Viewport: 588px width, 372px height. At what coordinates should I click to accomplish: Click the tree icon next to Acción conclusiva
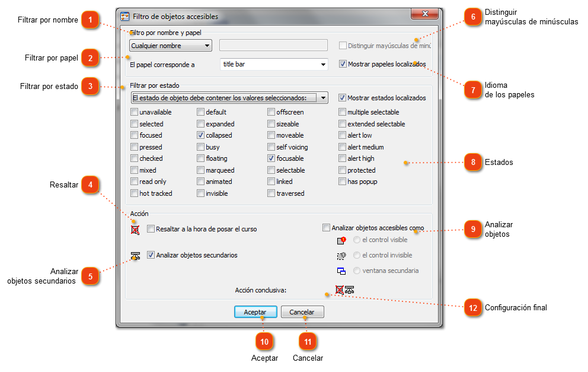click(350, 290)
